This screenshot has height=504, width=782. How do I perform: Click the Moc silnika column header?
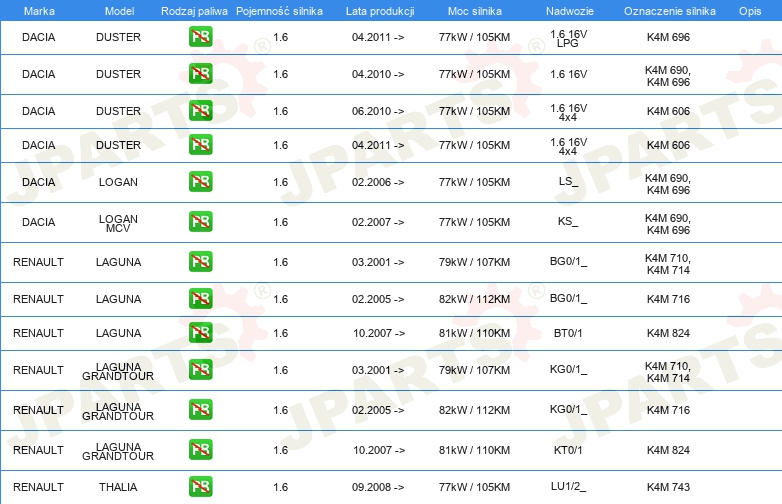474,11
